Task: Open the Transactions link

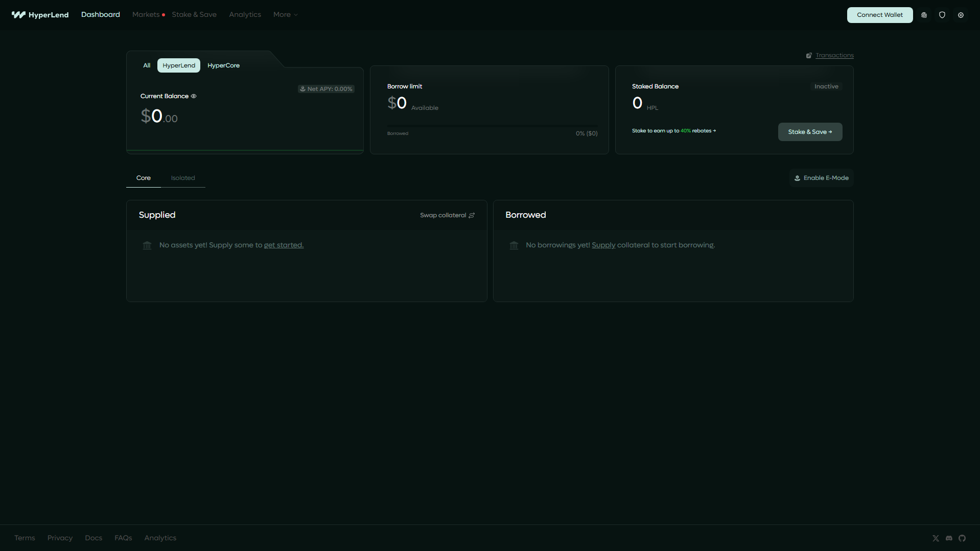Action: 834,55
